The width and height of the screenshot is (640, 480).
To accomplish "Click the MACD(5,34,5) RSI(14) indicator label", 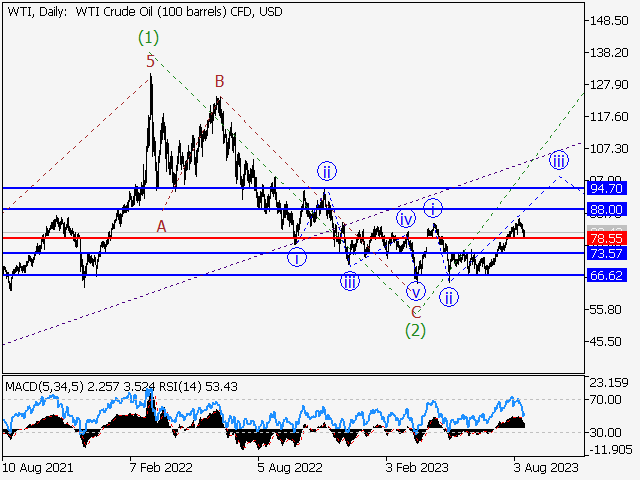I will coord(121,387).
